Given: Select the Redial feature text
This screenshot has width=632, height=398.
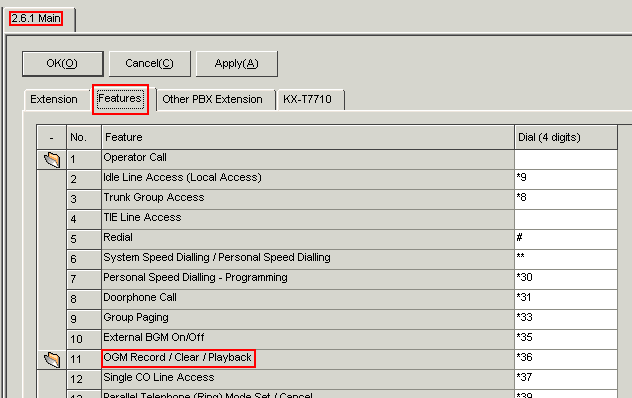Looking at the screenshot, I should point(118,237).
